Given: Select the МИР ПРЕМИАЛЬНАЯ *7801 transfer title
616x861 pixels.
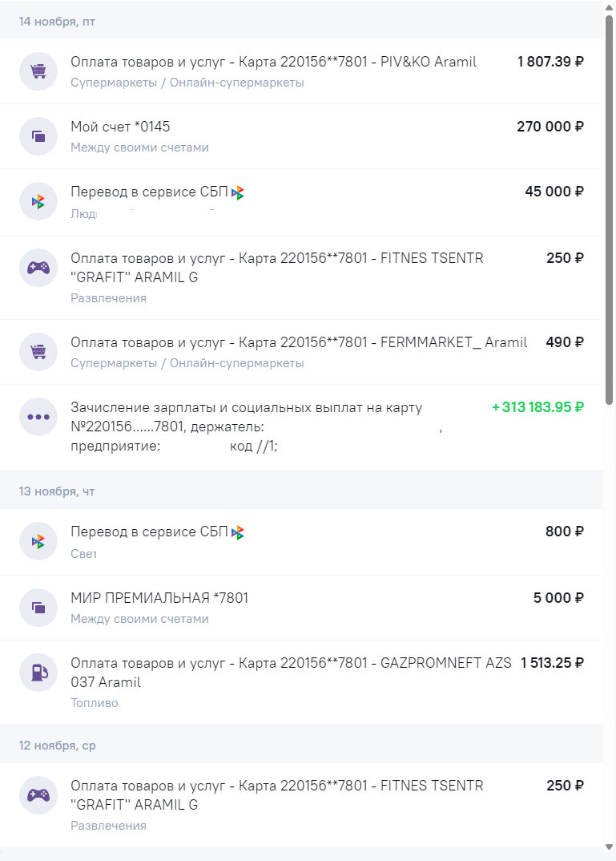Looking at the screenshot, I should [x=159, y=598].
